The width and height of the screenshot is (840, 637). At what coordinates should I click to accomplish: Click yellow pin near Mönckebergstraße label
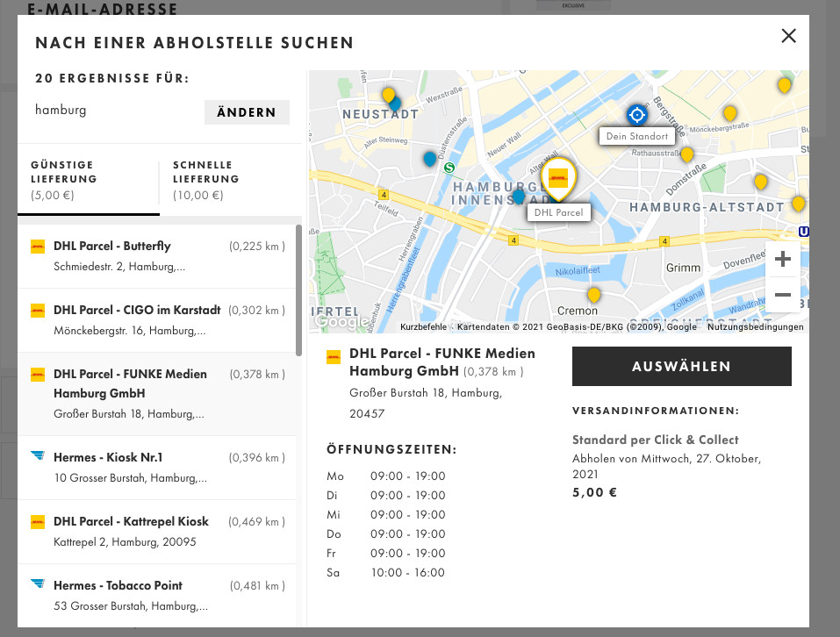point(729,113)
